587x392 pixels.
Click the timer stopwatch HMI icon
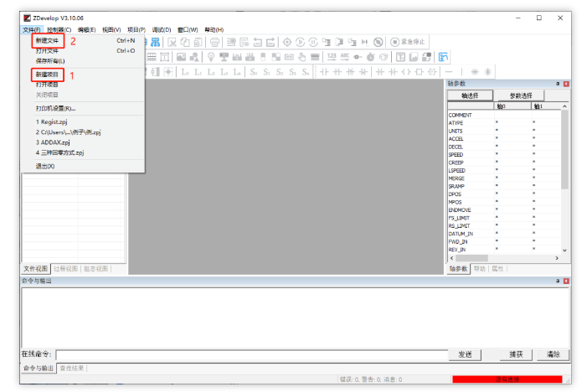(x=371, y=57)
